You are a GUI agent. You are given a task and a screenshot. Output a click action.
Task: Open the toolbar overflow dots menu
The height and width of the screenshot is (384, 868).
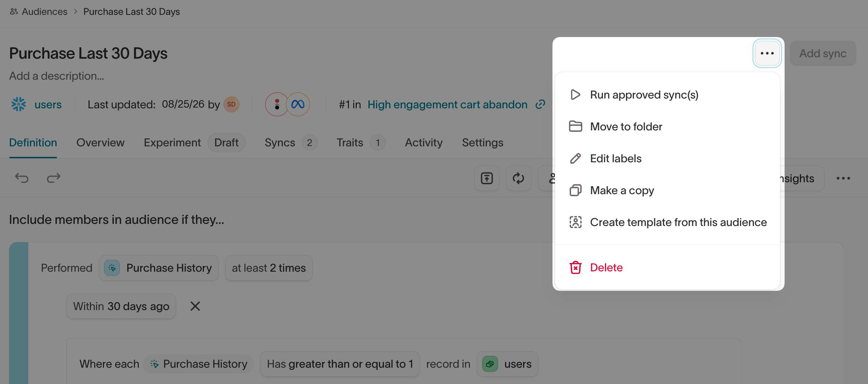(x=843, y=178)
